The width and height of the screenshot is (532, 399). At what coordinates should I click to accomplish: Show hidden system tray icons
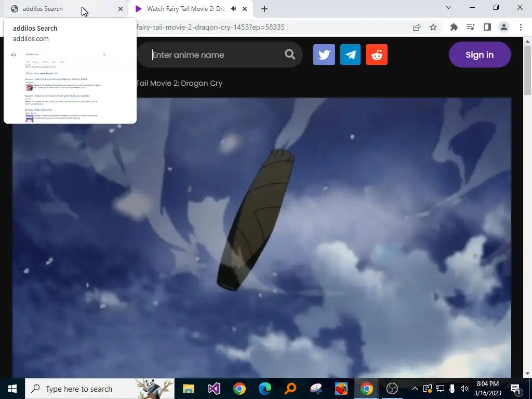click(x=415, y=389)
